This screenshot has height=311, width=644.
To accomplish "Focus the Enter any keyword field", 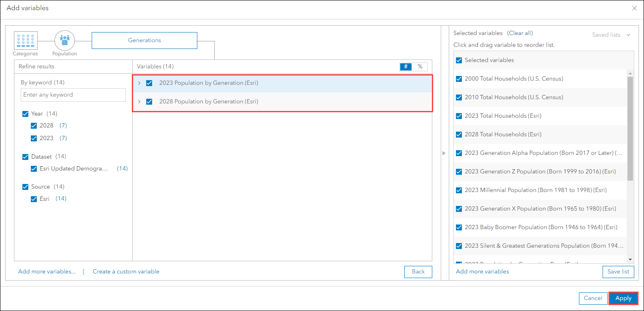I will [73, 95].
